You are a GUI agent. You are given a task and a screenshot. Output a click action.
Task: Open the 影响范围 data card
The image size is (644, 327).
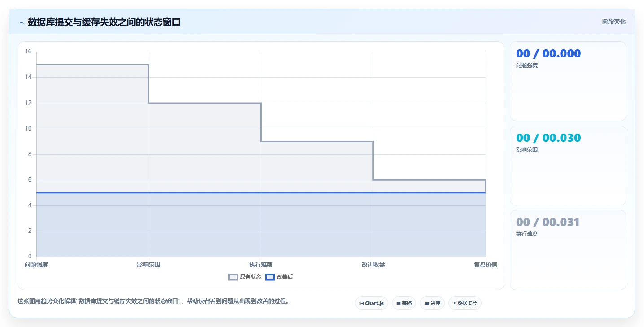click(568, 166)
